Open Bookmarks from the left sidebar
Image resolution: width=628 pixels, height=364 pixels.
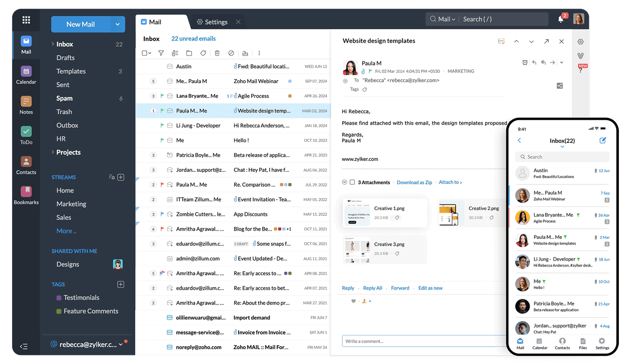click(26, 192)
